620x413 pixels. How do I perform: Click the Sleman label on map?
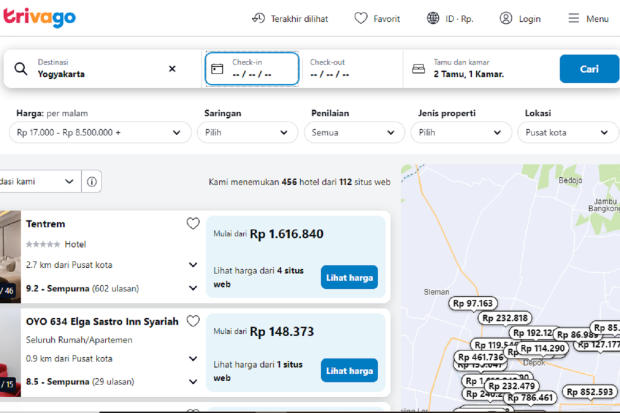tap(436, 292)
